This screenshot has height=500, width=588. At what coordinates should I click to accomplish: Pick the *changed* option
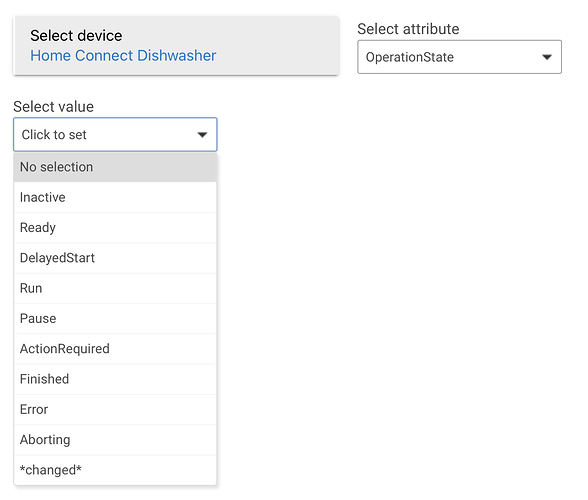(115, 470)
